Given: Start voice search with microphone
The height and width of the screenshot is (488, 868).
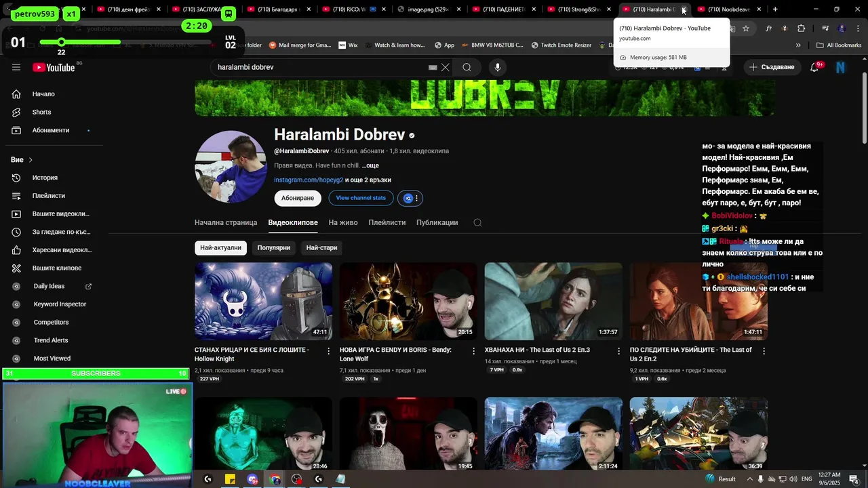Looking at the screenshot, I should [x=497, y=67].
